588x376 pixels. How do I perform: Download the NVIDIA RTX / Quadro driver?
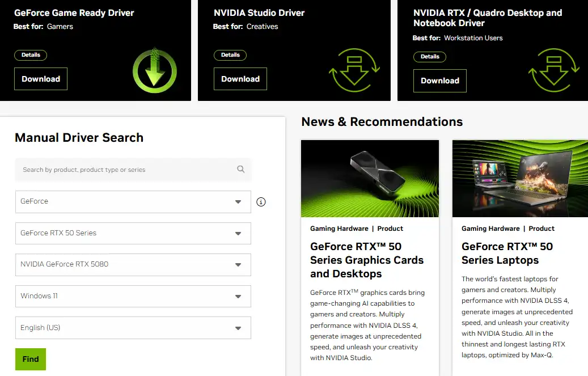(440, 81)
